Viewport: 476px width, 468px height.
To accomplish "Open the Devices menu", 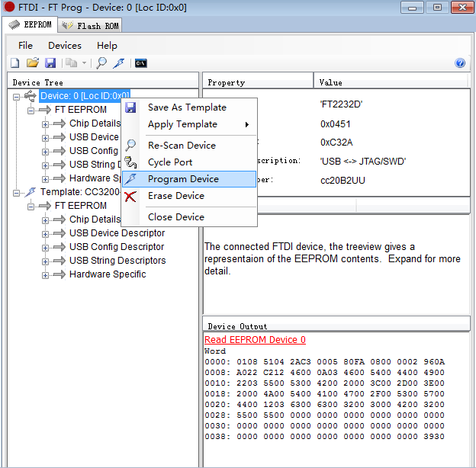I will point(65,46).
